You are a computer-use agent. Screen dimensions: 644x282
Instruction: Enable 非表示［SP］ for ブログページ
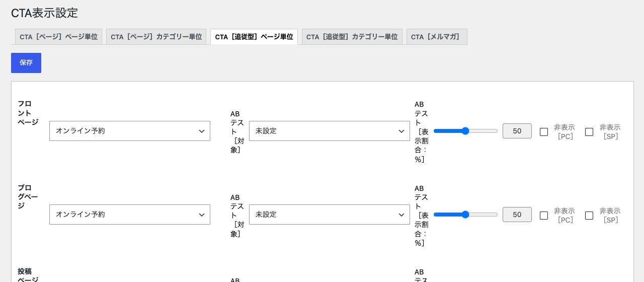click(589, 216)
